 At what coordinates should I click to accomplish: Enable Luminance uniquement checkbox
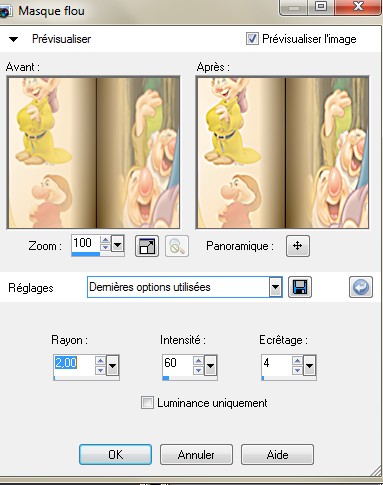coord(147,402)
